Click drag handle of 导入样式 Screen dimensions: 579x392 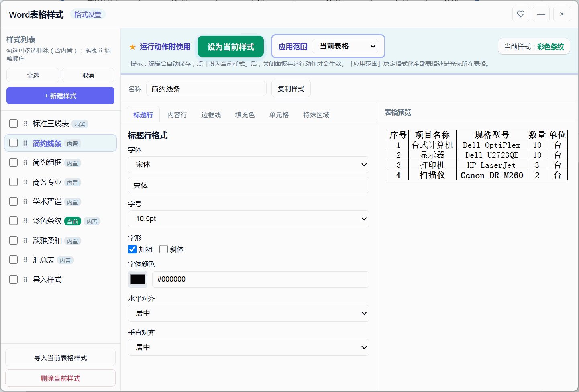click(x=25, y=280)
